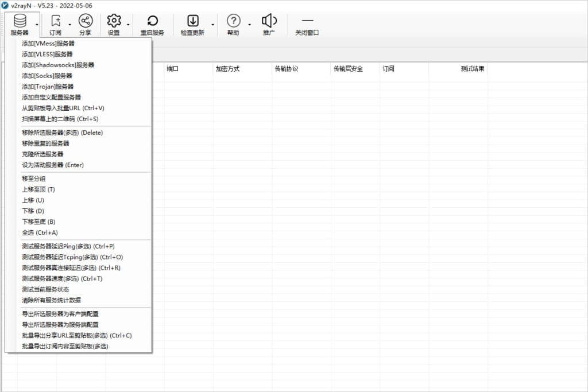Expand the Subscription dropdown arrow
This screenshot has width=588, height=392.
point(70,25)
